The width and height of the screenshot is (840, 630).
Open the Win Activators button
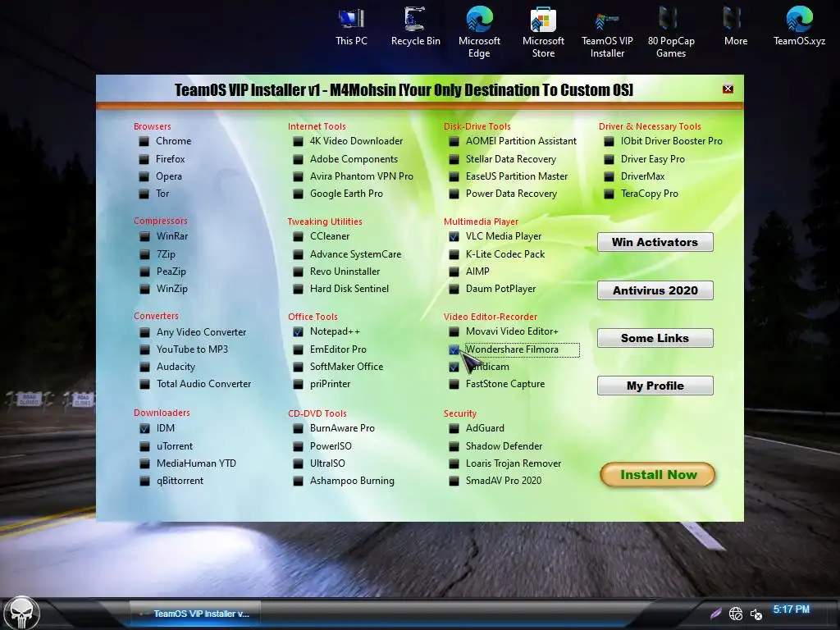[x=655, y=242]
